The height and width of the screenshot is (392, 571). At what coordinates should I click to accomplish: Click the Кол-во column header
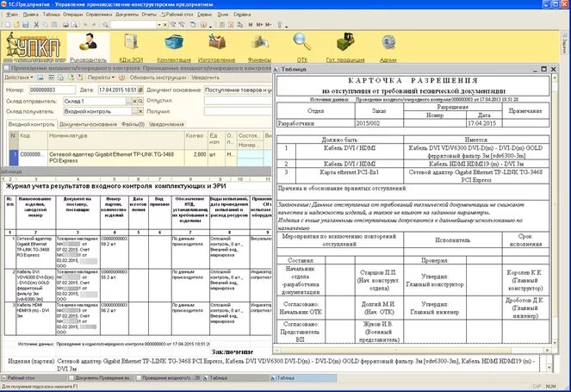(x=196, y=140)
